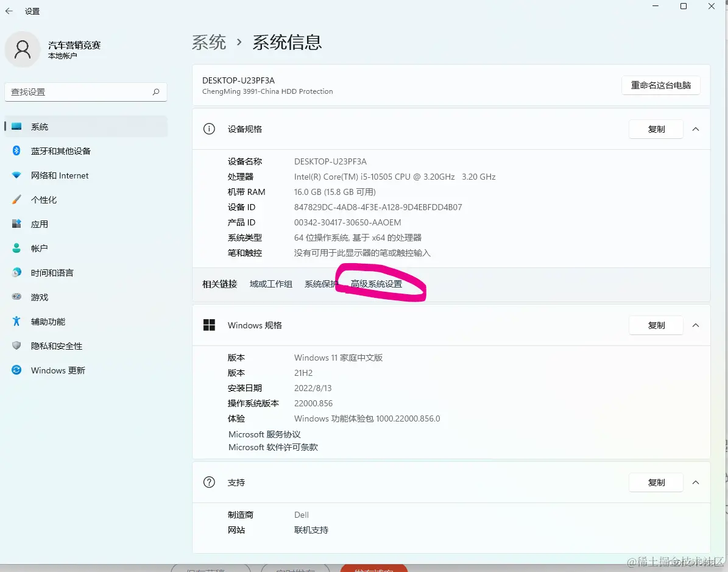Collapse the 支持 section chevron
The width and height of the screenshot is (728, 572).
696,482
